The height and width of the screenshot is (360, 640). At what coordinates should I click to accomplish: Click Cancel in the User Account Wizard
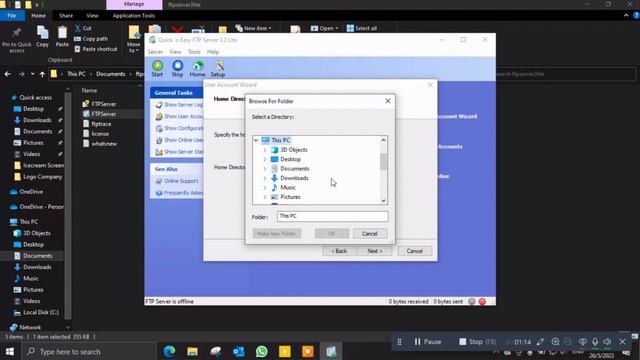(x=415, y=251)
